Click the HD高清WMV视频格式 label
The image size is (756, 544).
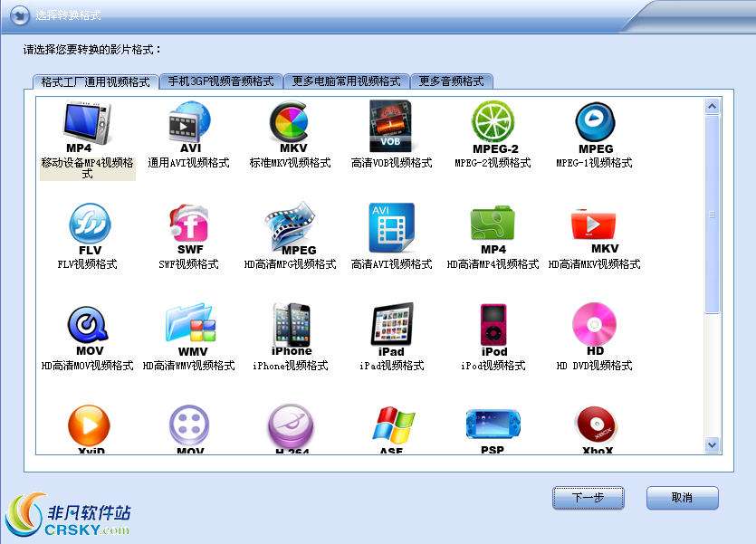tap(188, 366)
